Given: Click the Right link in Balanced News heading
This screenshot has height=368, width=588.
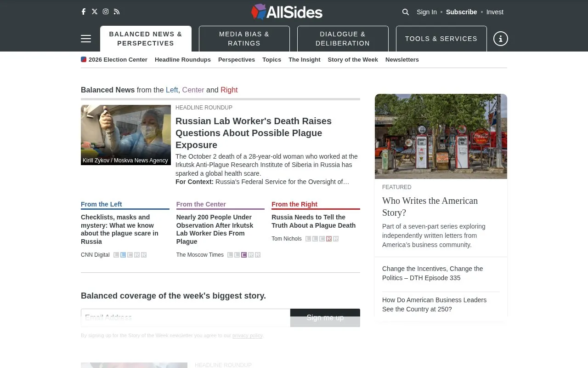Looking at the screenshot, I should [229, 90].
